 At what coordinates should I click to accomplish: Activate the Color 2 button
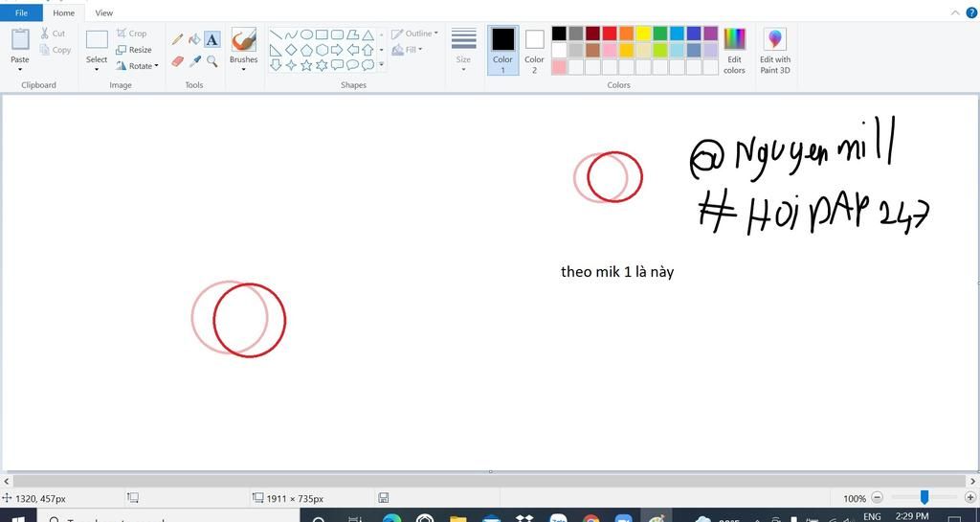(x=534, y=51)
